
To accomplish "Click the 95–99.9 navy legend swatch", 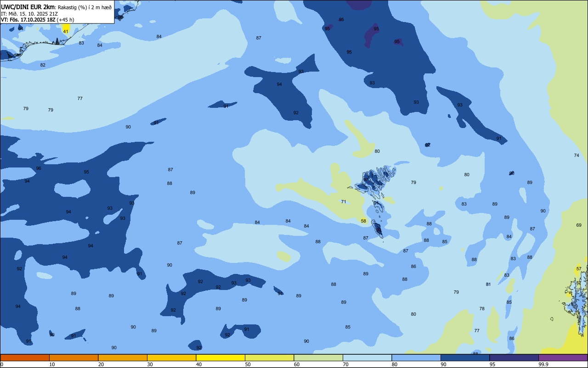I will click(x=514, y=357).
